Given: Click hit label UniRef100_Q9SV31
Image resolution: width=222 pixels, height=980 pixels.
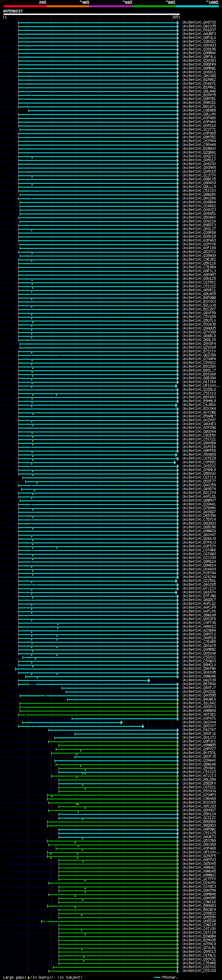Looking at the screenshot, I should (x=199, y=959).
